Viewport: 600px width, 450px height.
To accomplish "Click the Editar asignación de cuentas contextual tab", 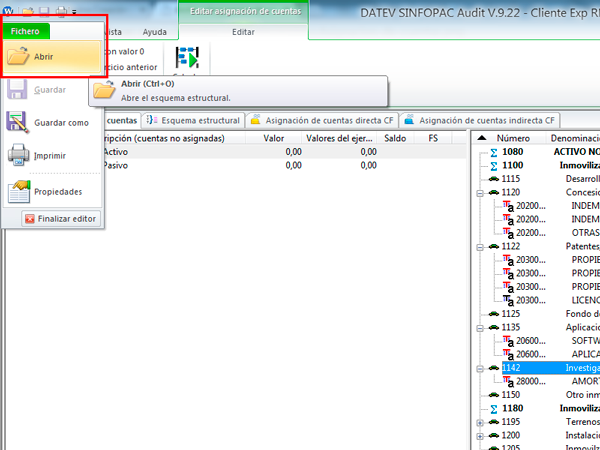I will (x=245, y=11).
